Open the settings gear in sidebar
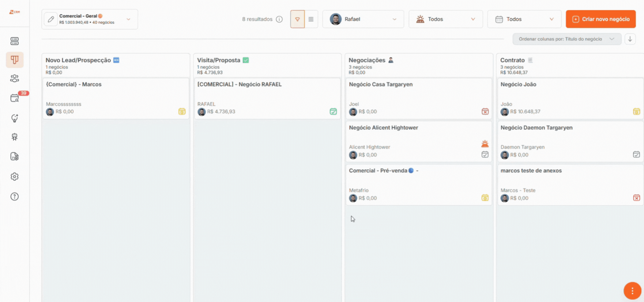Image resolution: width=644 pixels, height=302 pixels. point(14,177)
